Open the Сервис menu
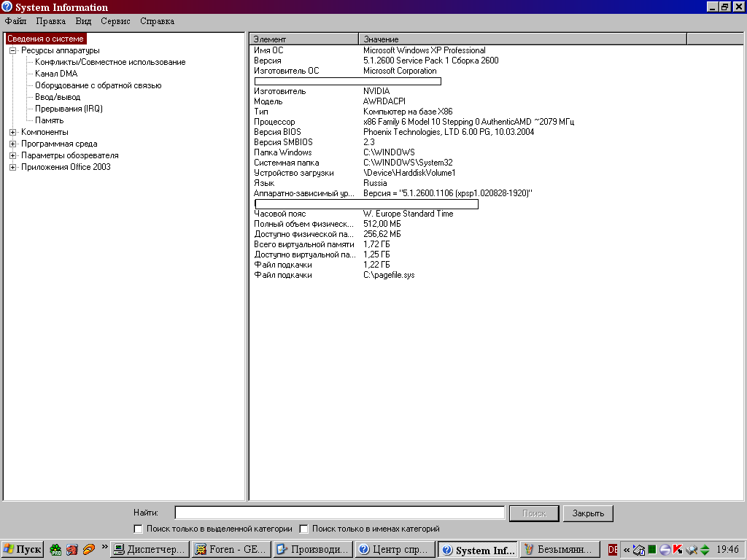This screenshot has width=747, height=560. point(115,21)
